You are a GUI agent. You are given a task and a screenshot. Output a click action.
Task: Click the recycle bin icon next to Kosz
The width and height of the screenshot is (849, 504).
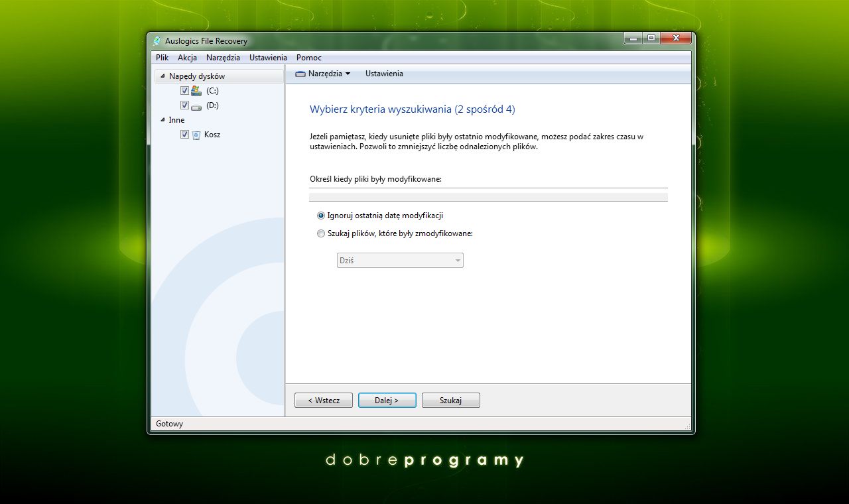[x=196, y=135]
